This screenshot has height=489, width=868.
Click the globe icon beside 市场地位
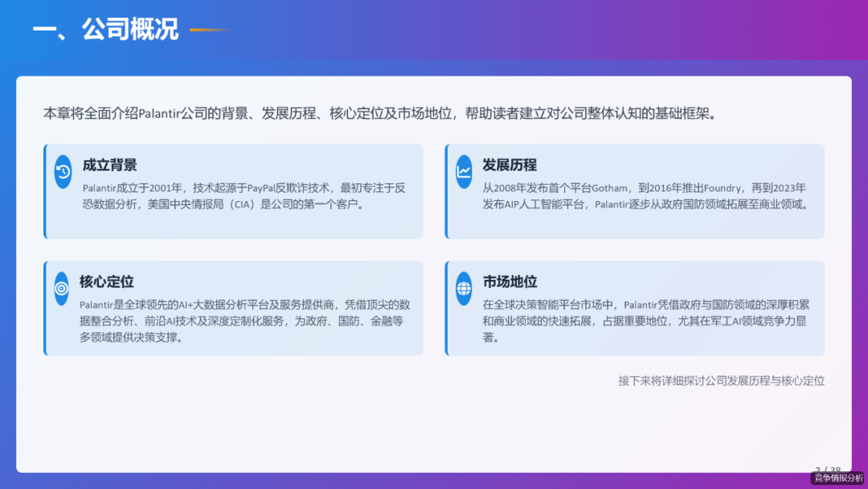464,289
